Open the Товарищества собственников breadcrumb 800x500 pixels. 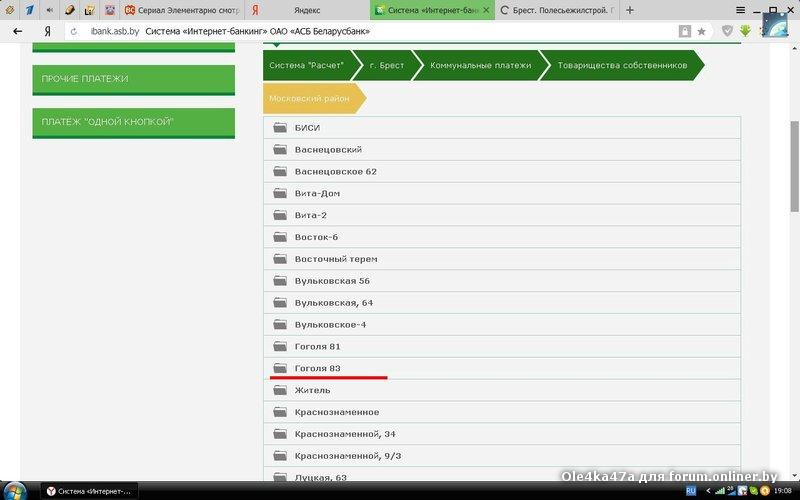[x=622, y=65]
